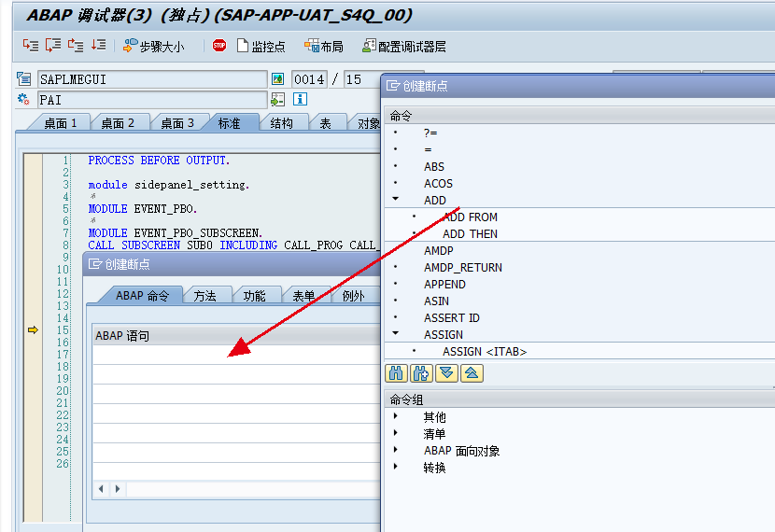This screenshot has width=775, height=532.
Task: Expand the 其他 command group
Action: click(x=395, y=416)
